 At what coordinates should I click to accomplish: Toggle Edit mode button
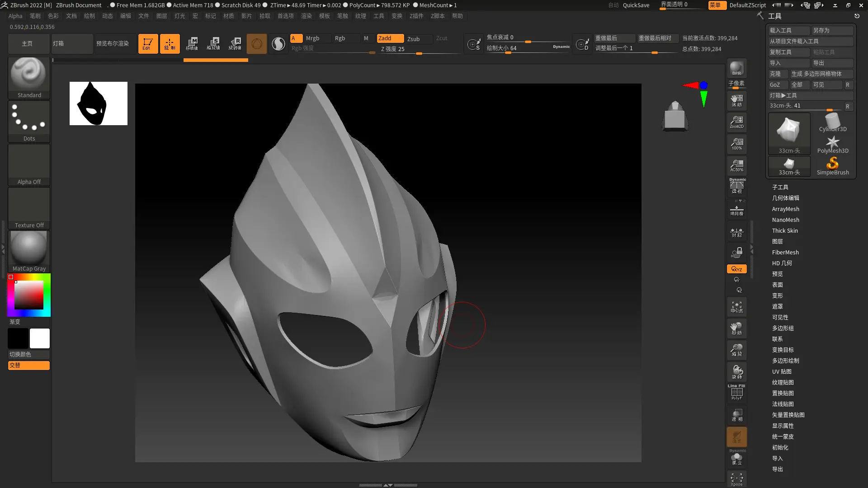148,44
